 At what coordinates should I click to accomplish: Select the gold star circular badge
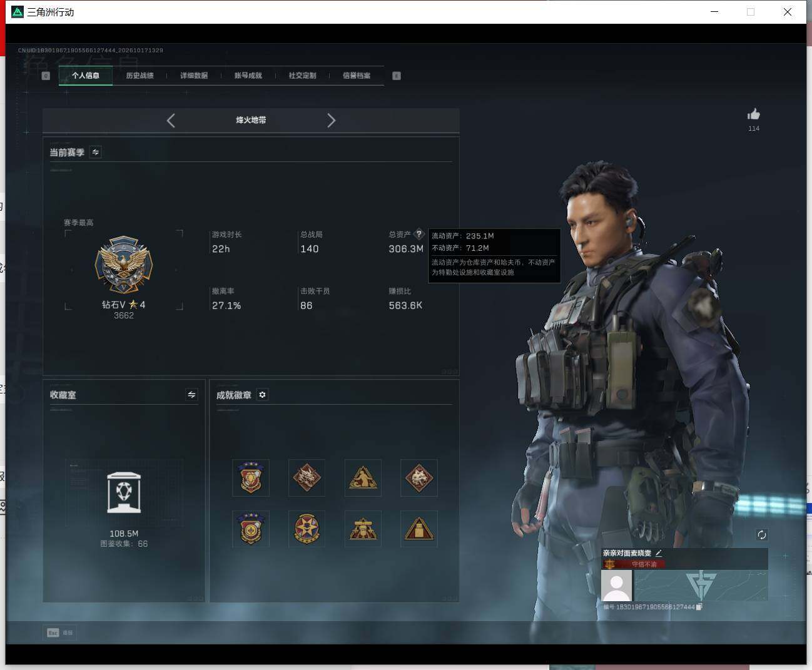point(307,529)
